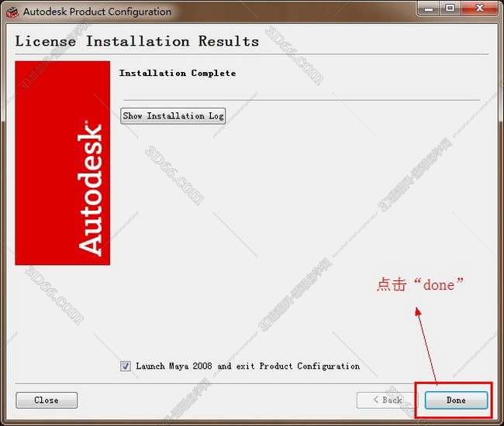Open the Show Installation Log button
Image resolution: width=504 pixels, height=426 pixels.
(x=173, y=116)
